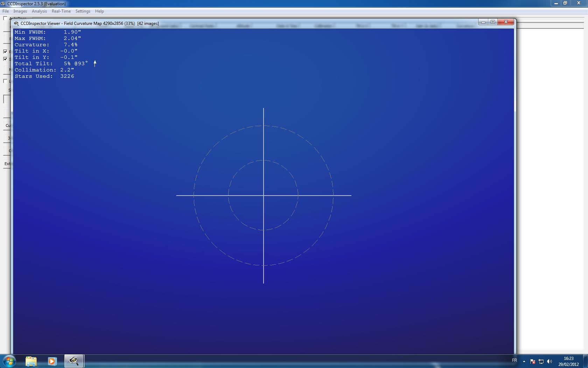
Task: Click the CCDInspector taskbar button
Action: pyautogui.click(x=73, y=361)
